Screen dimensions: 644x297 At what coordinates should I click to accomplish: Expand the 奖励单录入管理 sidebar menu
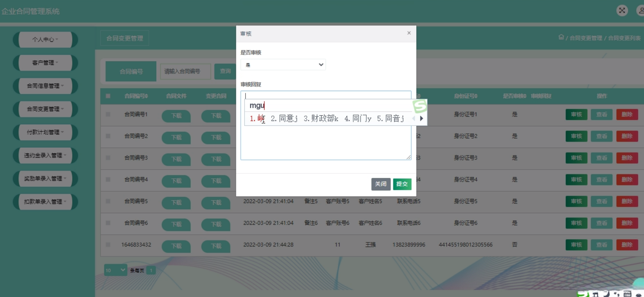point(45,178)
